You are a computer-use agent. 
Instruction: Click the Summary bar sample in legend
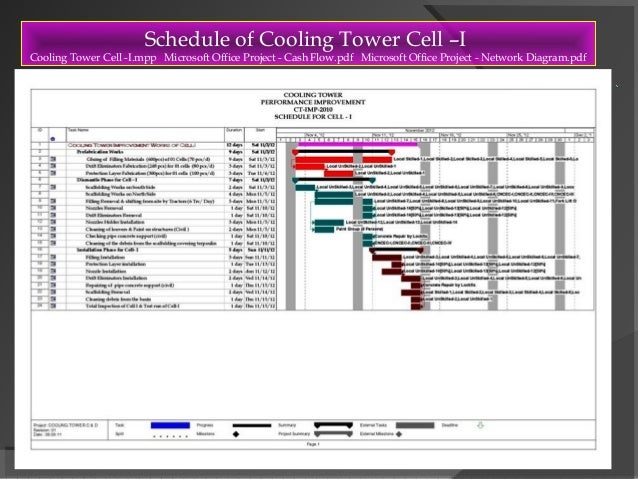tap(334, 425)
